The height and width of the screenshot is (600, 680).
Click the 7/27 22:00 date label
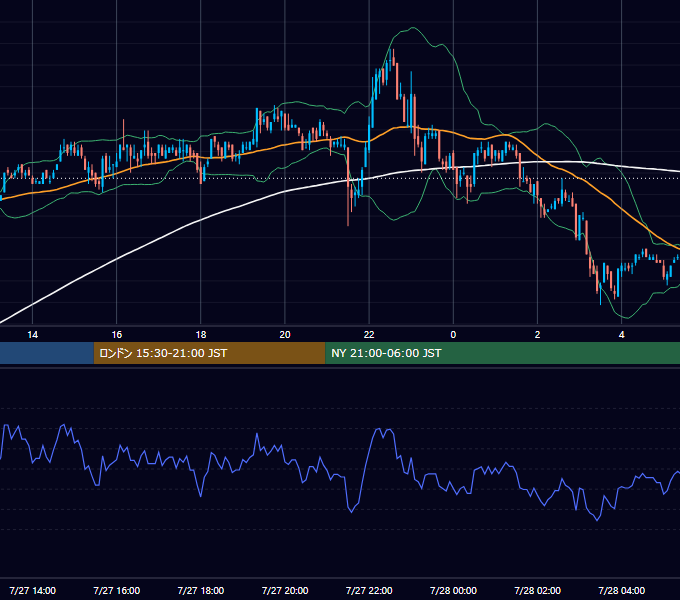(x=369, y=590)
